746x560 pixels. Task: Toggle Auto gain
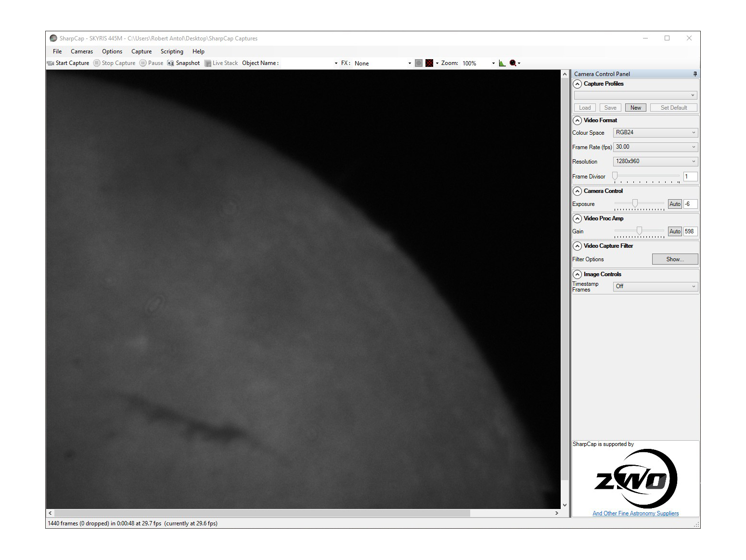(x=675, y=231)
